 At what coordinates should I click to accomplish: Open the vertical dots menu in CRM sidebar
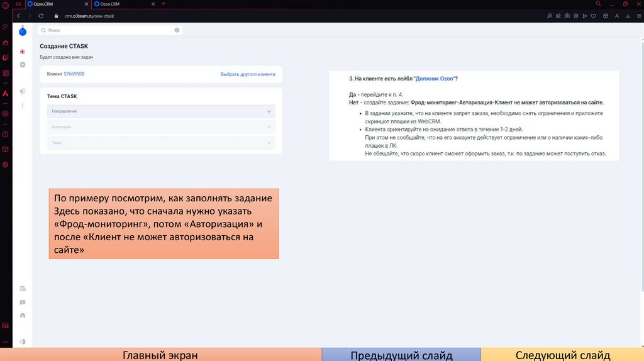[x=23, y=105]
